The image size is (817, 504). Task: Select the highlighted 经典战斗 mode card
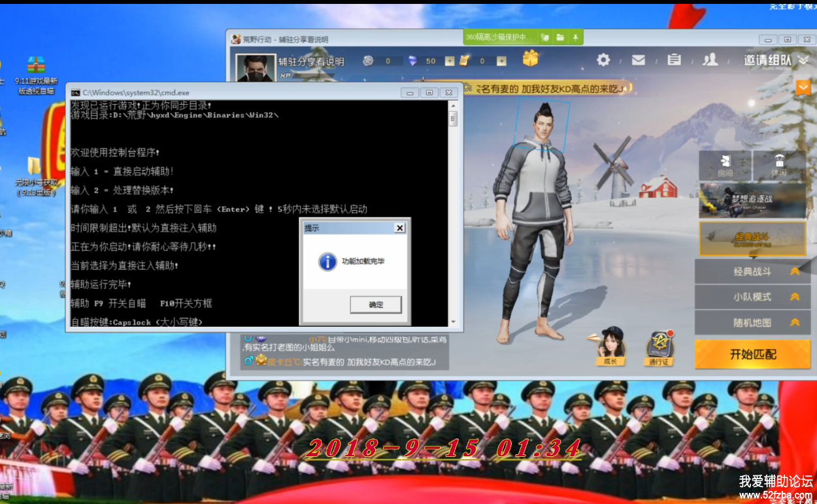click(752, 238)
